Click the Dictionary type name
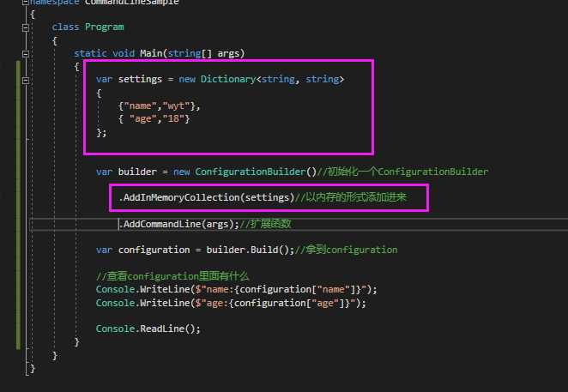This screenshot has width=568, height=392. point(228,79)
